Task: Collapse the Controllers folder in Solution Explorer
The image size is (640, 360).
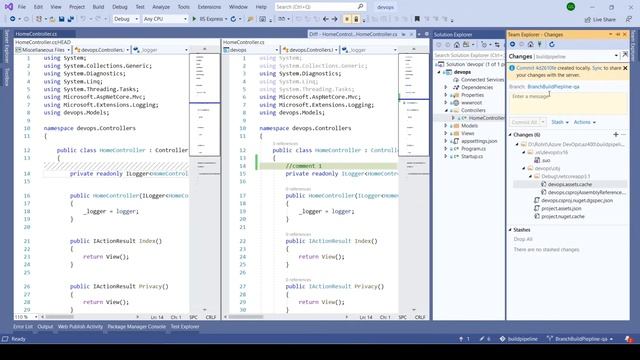Action: coord(446,110)
